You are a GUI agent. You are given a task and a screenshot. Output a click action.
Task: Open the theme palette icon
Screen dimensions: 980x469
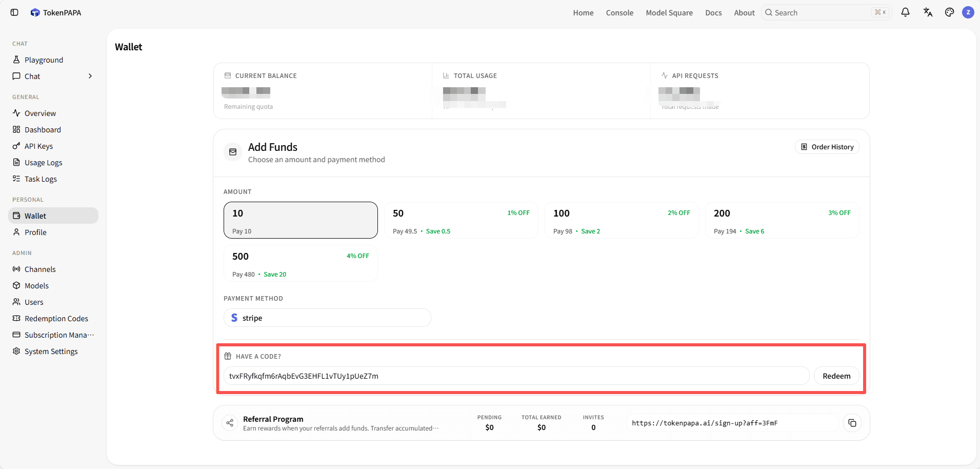pyautogui.click(x=949, y=12)
